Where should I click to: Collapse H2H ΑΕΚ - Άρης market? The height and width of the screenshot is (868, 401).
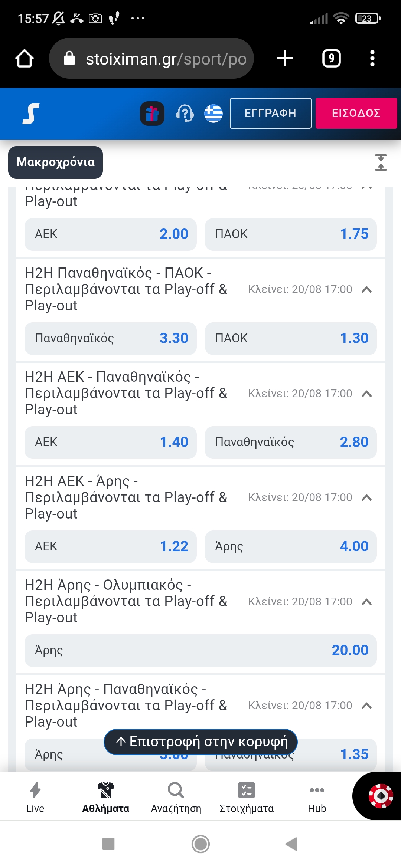pyautogui.click(x=366, y=497)
